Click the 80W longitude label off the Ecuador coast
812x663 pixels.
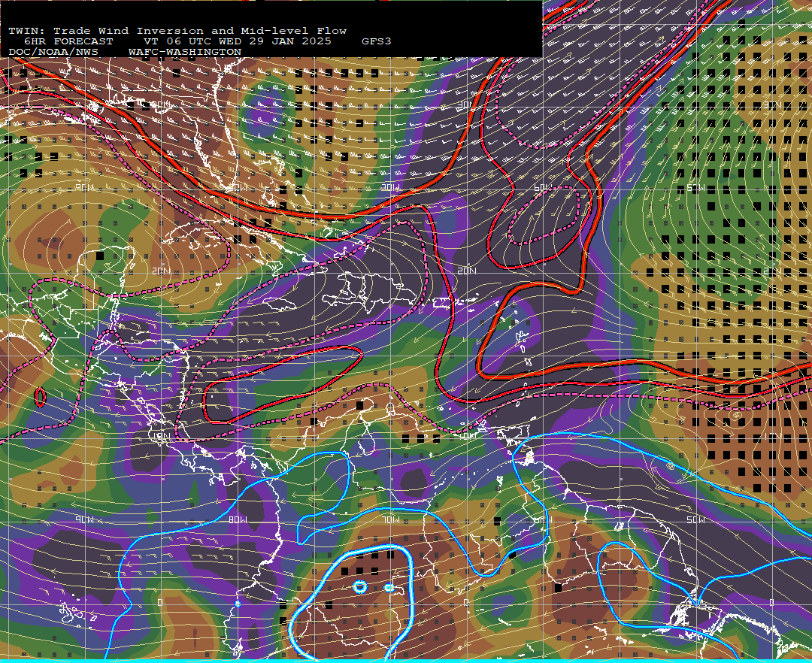pyautogui.click(x=238, y=519)
